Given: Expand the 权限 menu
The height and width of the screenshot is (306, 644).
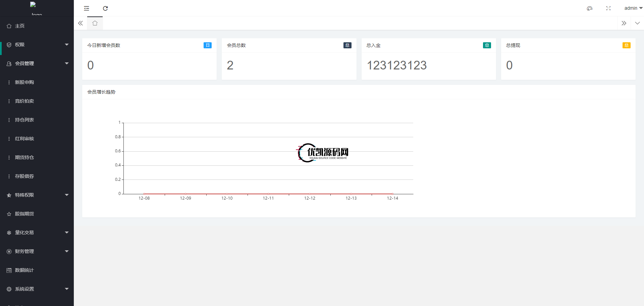Looking at the screenshot, I should pos(37,45).
